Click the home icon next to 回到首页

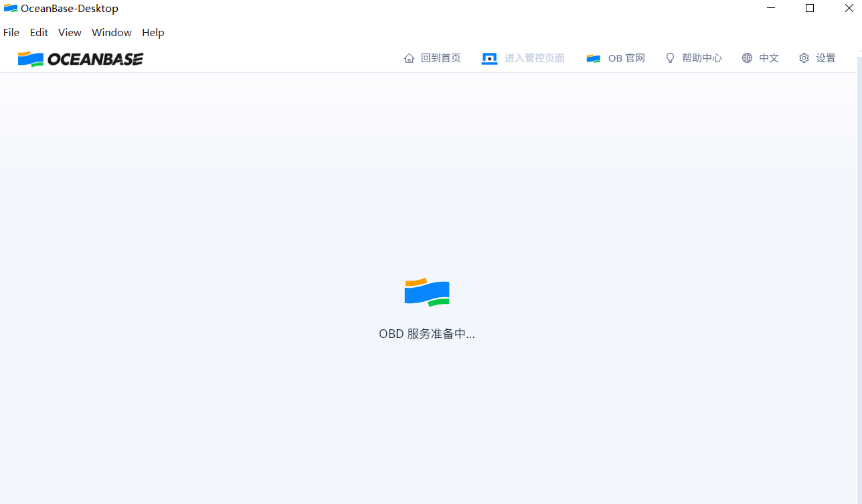point(409,58)
